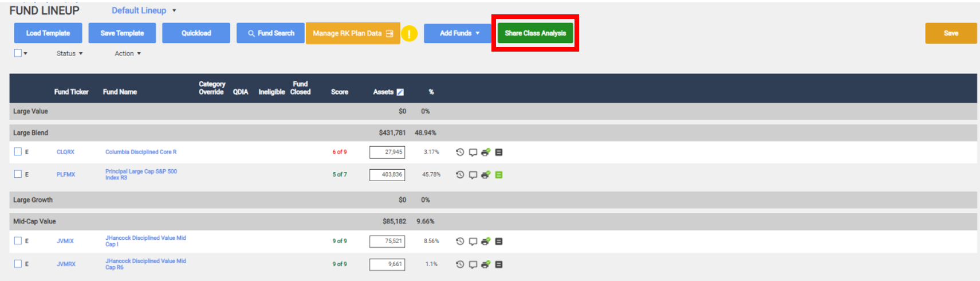Open comment icon for PLFMX row
The image size is (980, 281).
[x=473, y=175]
